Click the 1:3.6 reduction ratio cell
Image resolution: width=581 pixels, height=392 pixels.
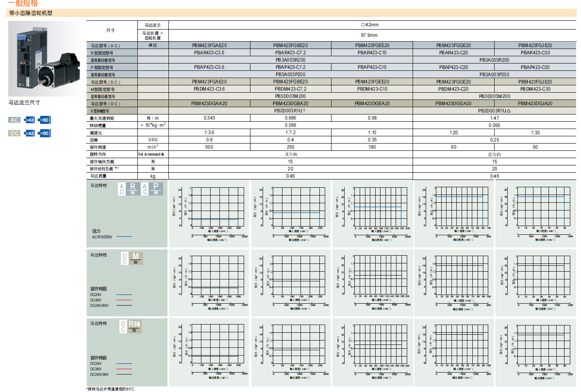coord(209,132)
